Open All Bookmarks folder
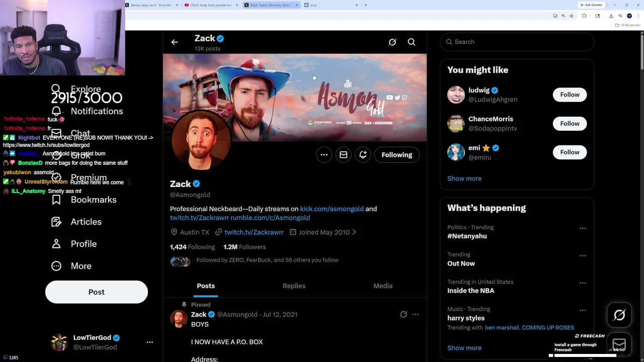 pyautogui.click(x=628, y=25)
